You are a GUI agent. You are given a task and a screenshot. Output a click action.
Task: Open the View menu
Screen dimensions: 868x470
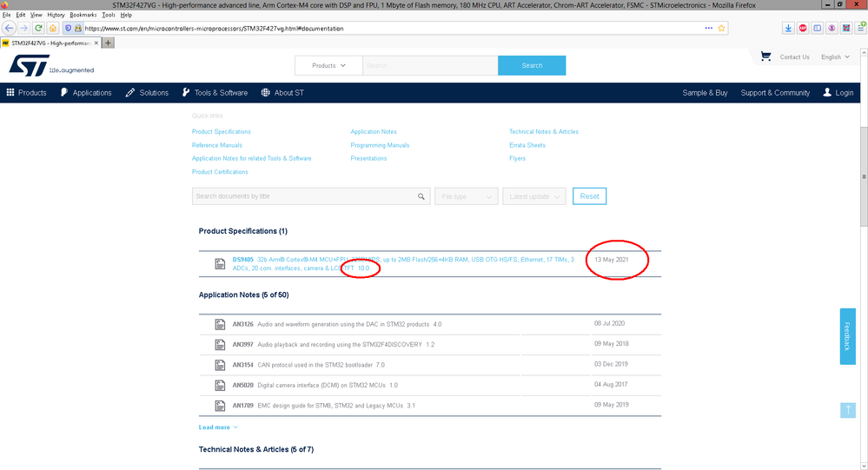36,15
